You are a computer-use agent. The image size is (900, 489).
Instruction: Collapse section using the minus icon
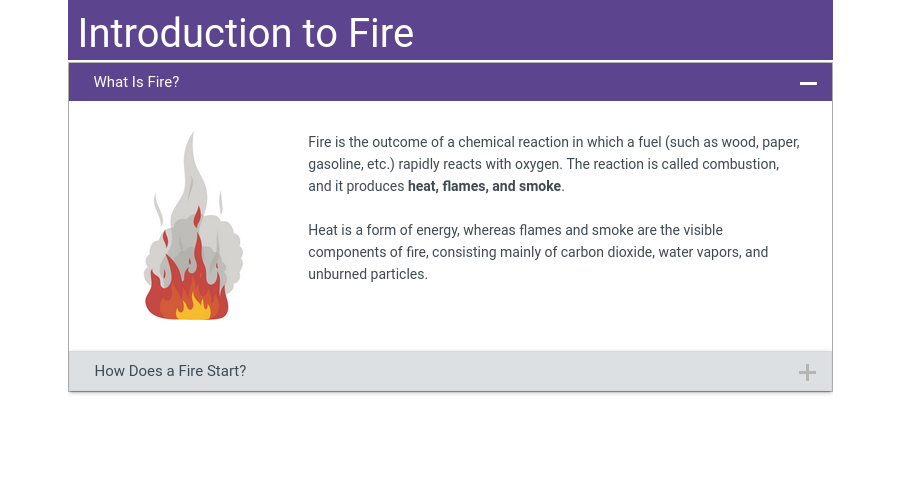coord(808,83)
